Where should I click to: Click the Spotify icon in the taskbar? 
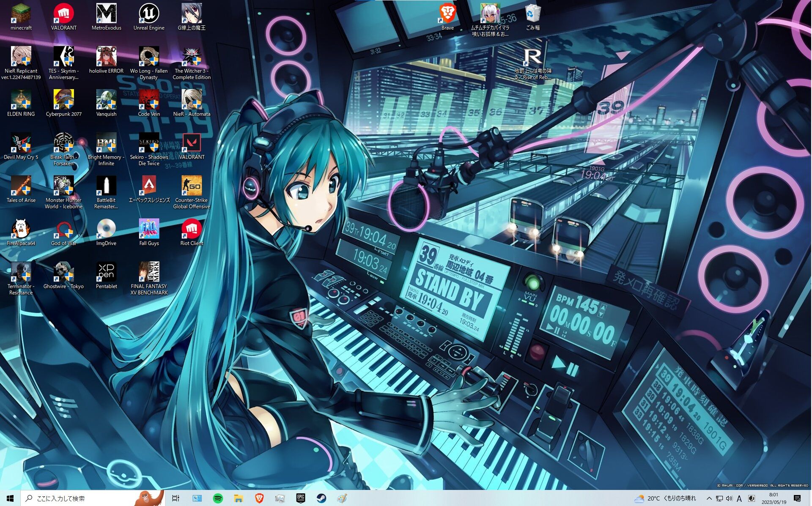(x=218, y=498)
